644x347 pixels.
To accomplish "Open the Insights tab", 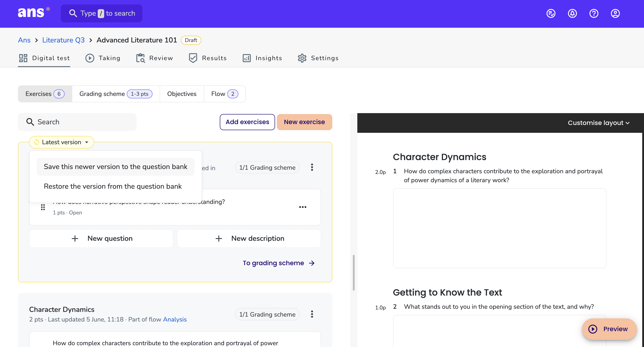I will pyautogui.click(x=262, y=58).
